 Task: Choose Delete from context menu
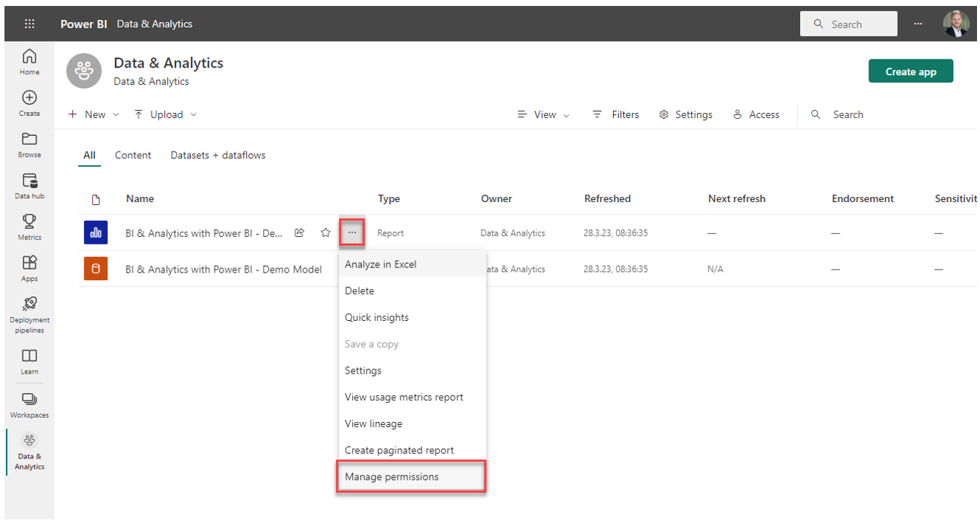(x=412, y=290)
